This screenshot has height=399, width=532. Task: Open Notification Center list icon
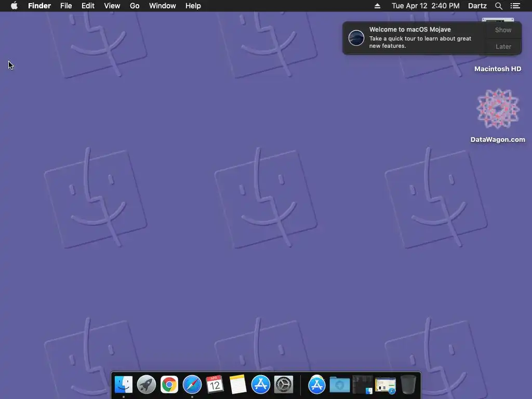click(515, 6)
